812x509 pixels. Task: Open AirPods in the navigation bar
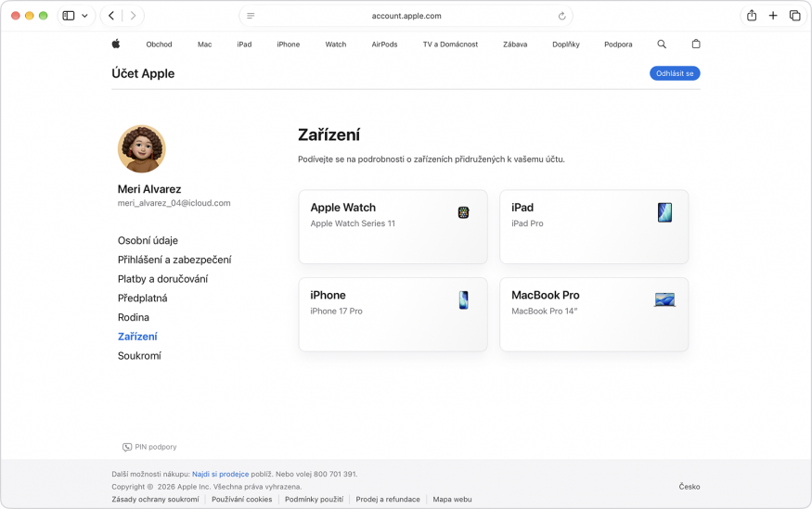[384, 45]
